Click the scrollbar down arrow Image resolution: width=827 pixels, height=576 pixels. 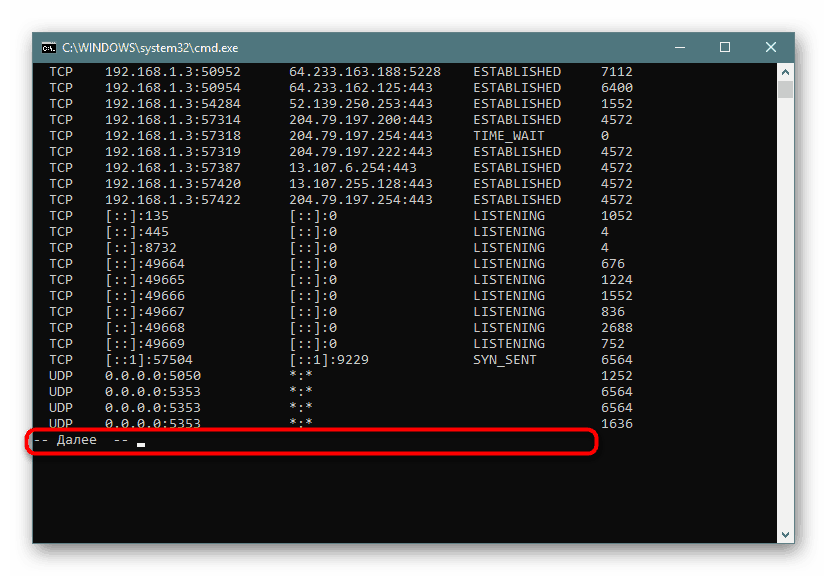785,534
